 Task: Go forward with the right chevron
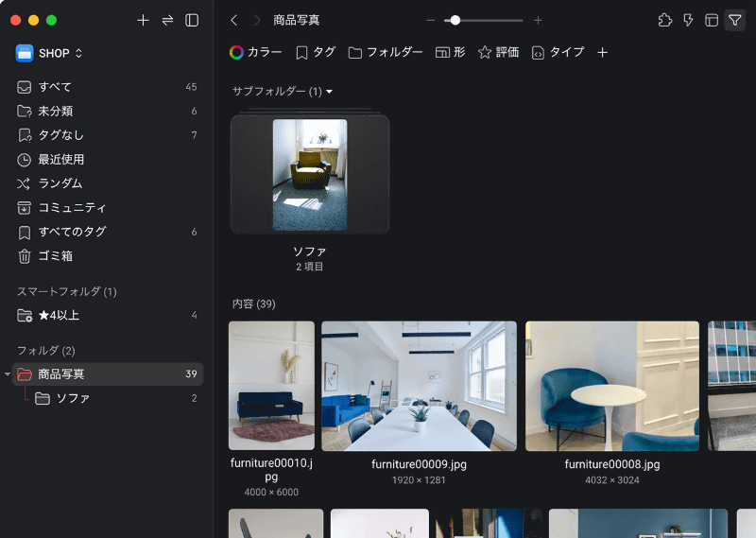257,20
